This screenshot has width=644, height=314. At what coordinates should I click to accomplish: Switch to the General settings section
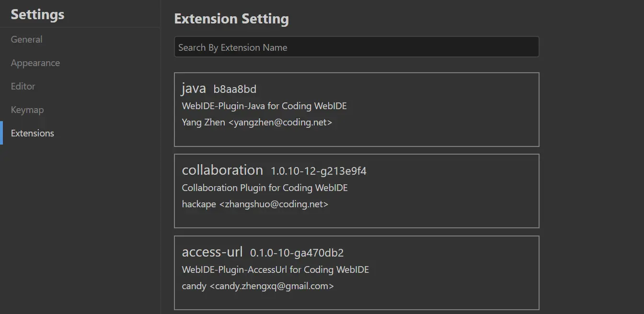coord(26,39)
